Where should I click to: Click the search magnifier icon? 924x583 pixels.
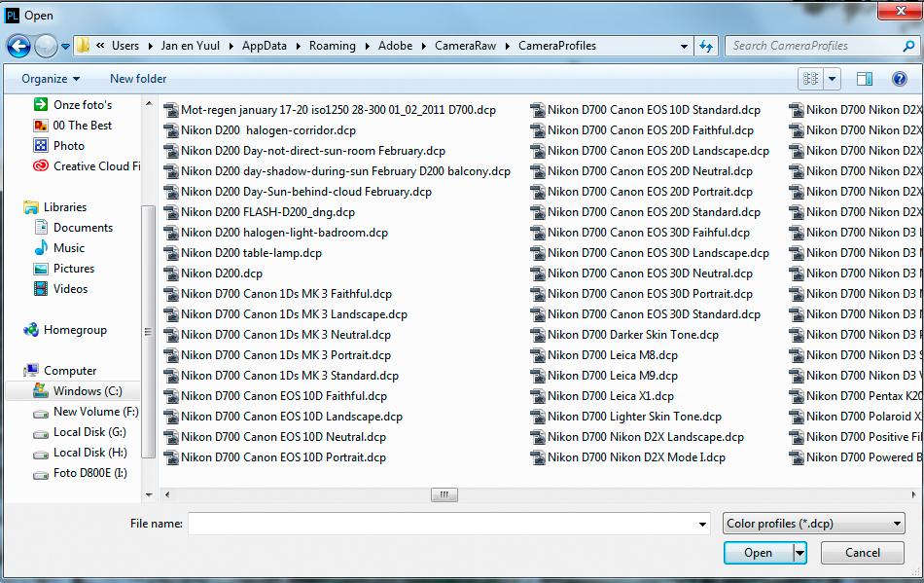908,46
